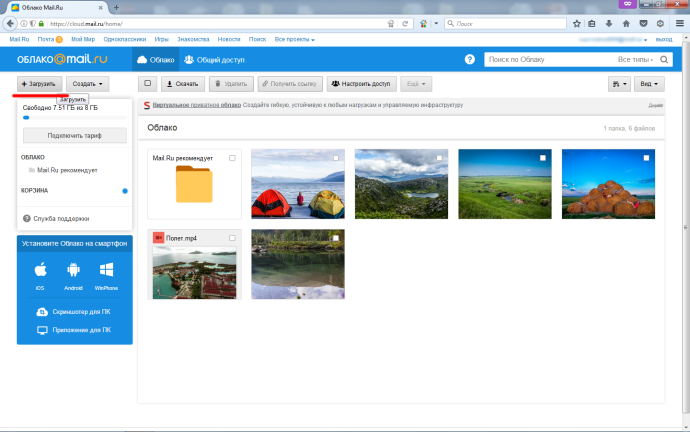690x432 pixels.
Task: Click the storage usage progress bar
Action: click(x=74, y=117)
